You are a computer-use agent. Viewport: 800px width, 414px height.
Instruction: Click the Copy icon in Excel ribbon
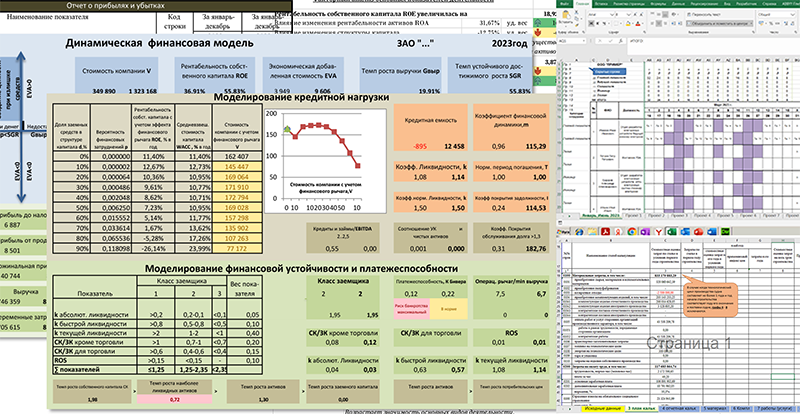[x=577, y=19]
